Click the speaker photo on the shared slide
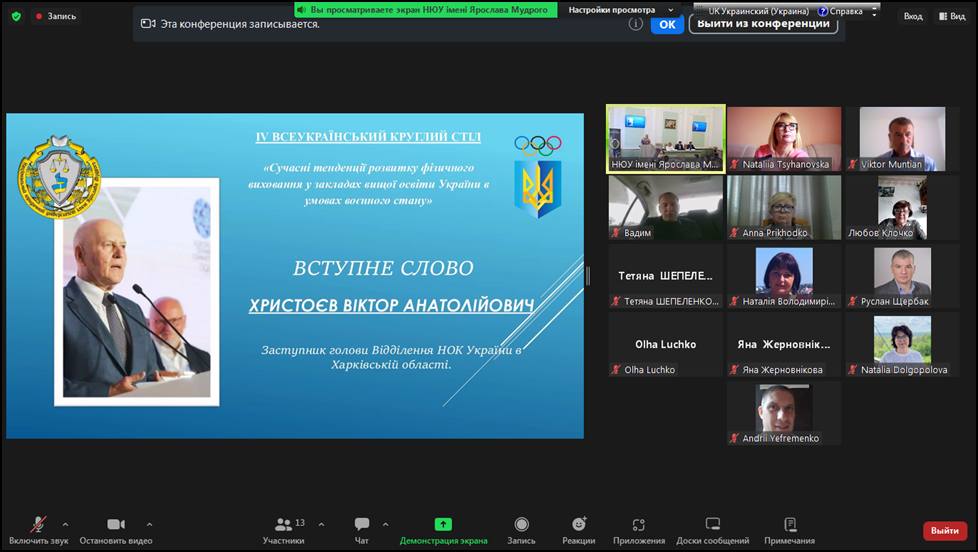This screenshot has height=552, width=978. point(137,292)
